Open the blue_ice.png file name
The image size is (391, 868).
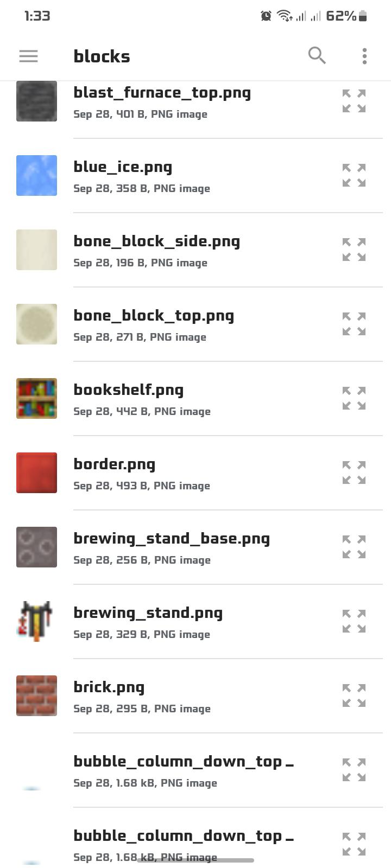pos(123,167)
